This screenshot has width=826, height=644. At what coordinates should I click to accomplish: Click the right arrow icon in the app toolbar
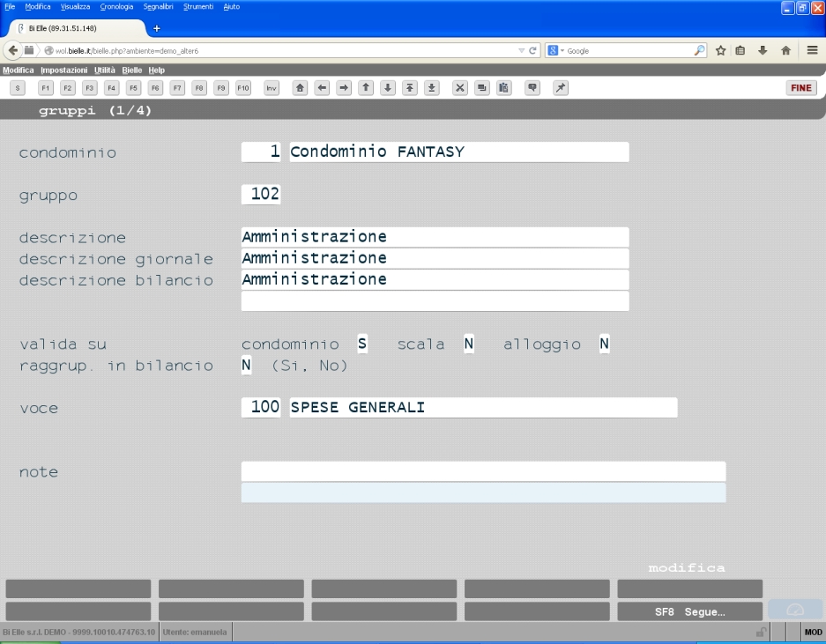(344, 88)
